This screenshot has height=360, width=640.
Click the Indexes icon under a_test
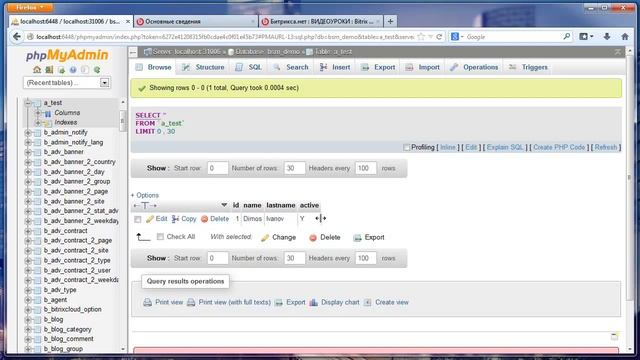point(48,123)
